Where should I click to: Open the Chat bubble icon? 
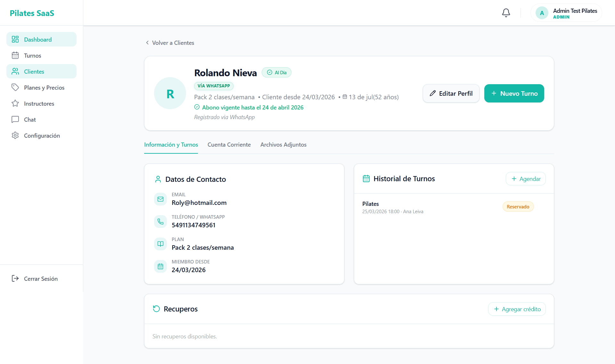coord(15,119)
